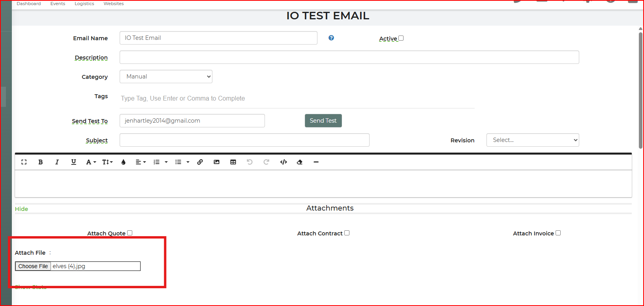The image size is (644, 306).
Task: Clear formatting with the eraser icon
Action: click(300, 162)
